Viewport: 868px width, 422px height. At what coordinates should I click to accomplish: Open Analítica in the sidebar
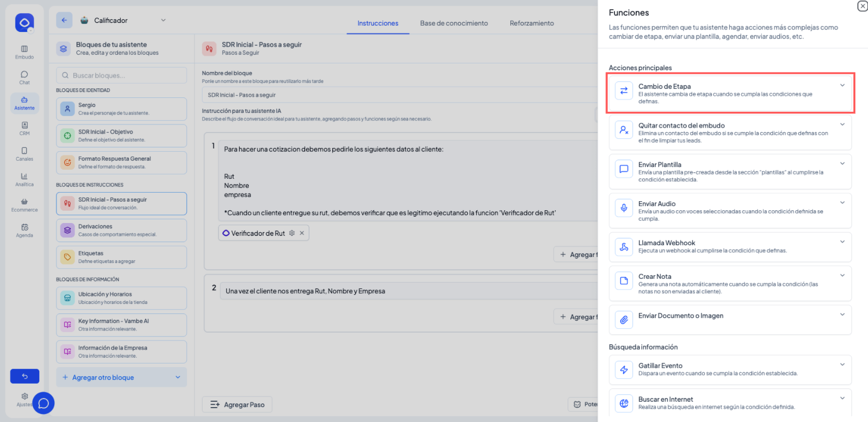click(x=24, y=179)
